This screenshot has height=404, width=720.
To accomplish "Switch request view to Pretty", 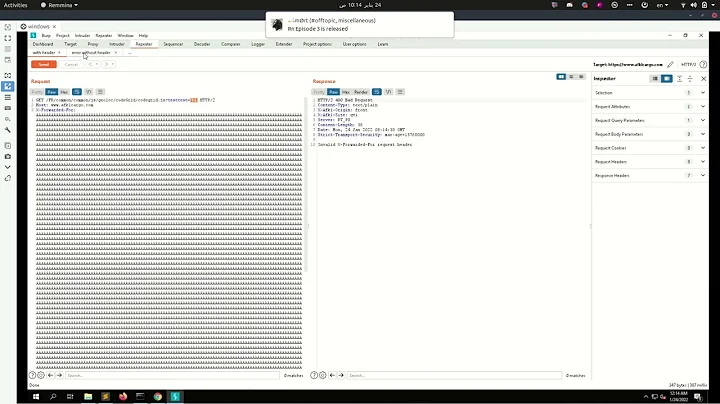I will [37, 92].
